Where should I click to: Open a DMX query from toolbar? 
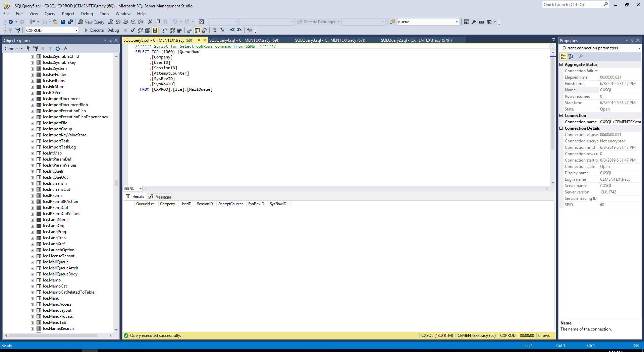pyautogui.click(x=125, y=22)
